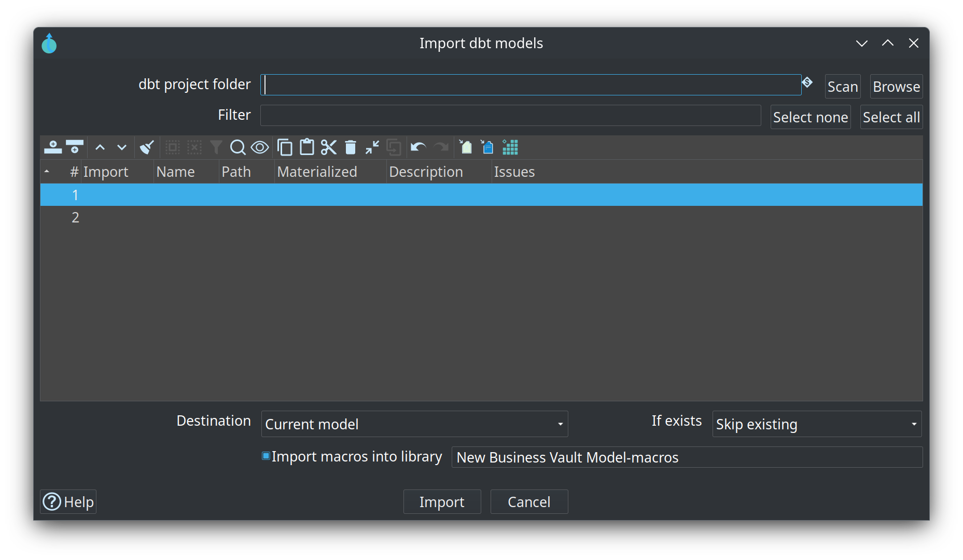
Task: Focus the dbt project folder field
Action: pos(531,85)
